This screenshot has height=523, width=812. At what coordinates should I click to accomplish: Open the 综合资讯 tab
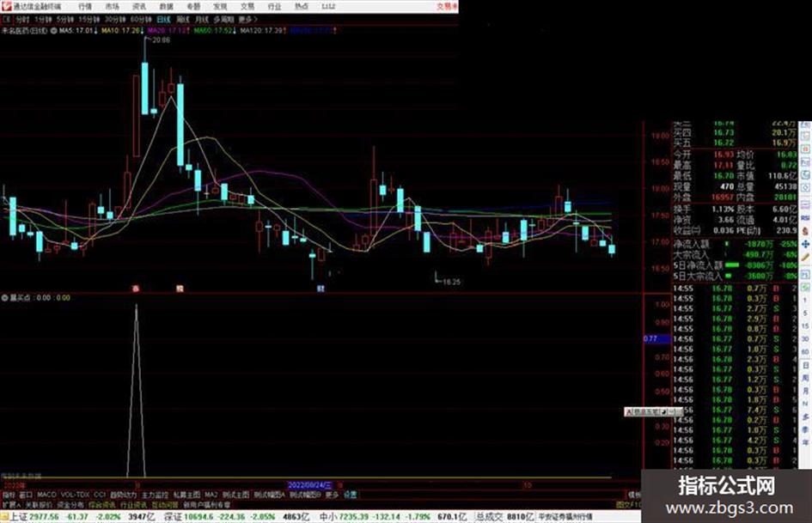102,505
